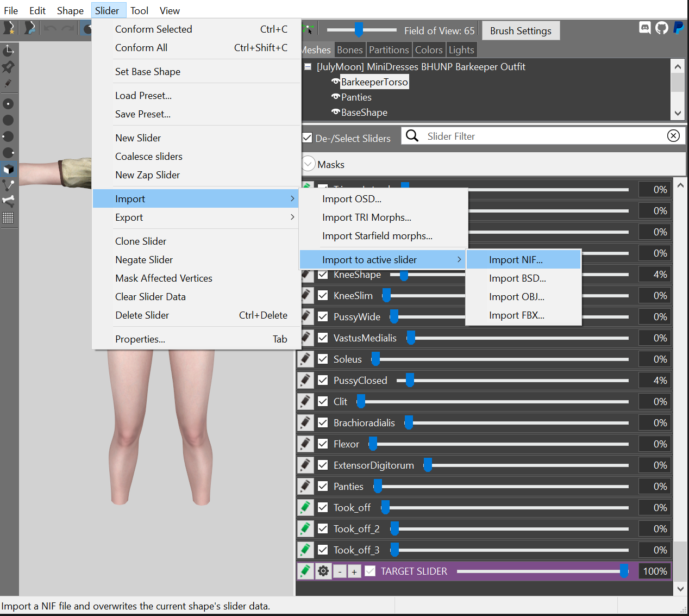
Task: Click the Slider Filter search magnifier icon
Action: point(412,136)
